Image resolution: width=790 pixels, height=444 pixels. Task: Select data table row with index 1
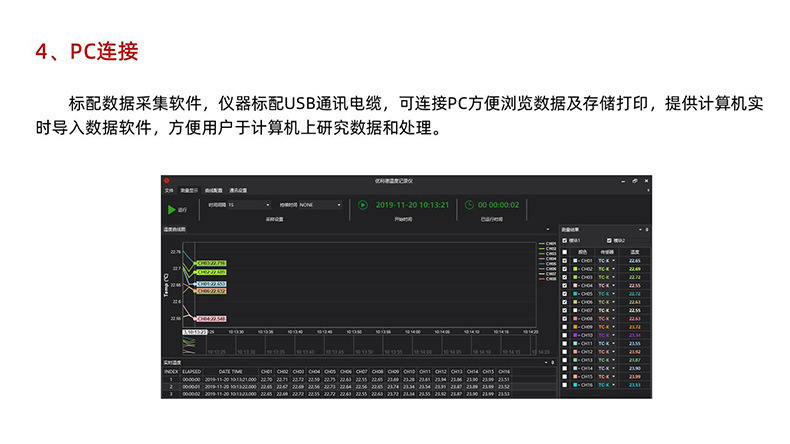pos(359,379)
